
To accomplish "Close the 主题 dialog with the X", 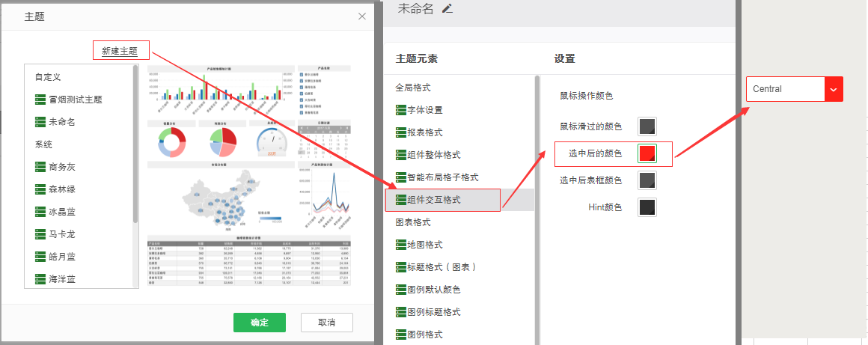I will (362, 16).
